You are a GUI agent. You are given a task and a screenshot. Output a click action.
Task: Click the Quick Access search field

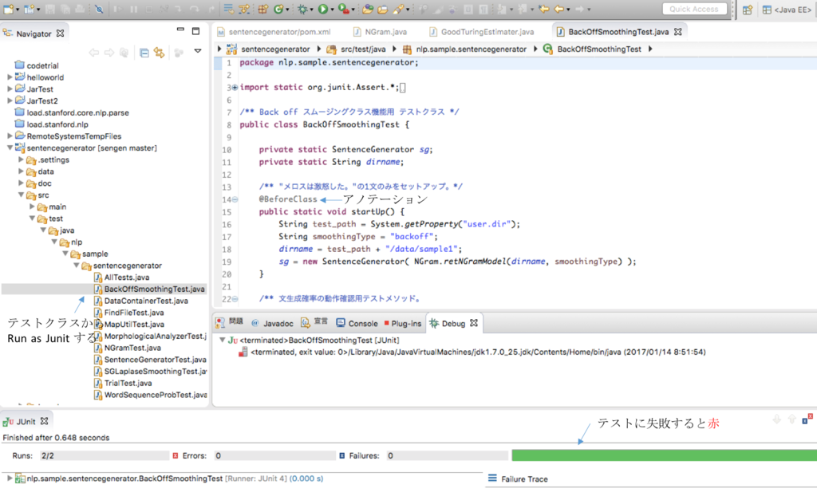click(x=695, y=9)
